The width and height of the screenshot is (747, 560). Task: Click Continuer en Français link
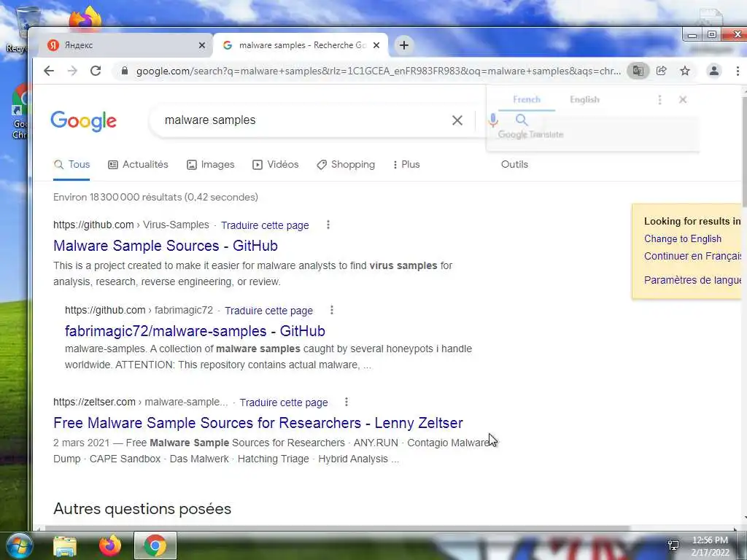693,256
